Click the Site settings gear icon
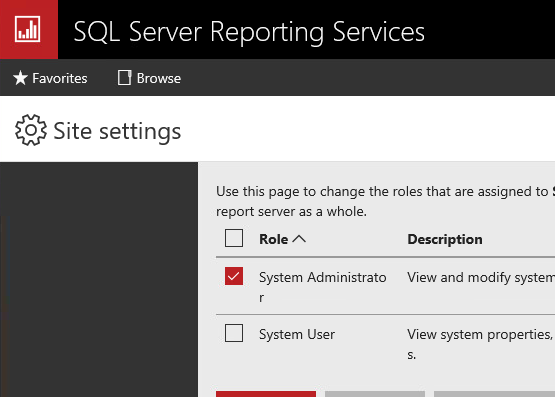The height and width of the screenshot is (397, 555). click(x=31, y=130)
